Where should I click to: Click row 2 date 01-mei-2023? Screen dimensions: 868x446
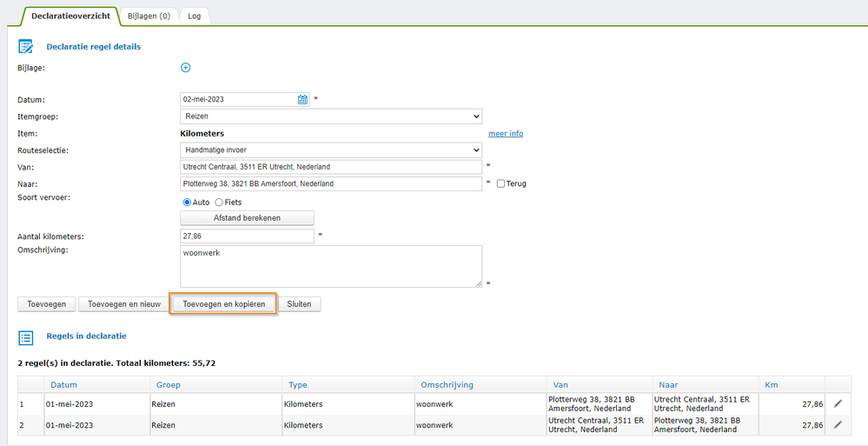pos(70,425)
